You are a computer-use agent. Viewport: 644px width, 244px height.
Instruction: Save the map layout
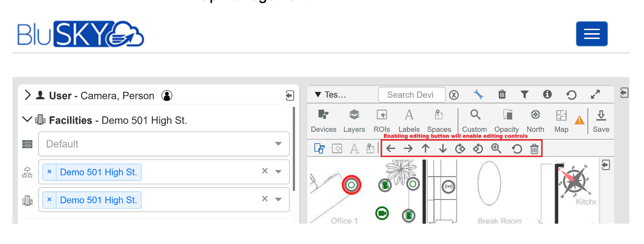601,120
